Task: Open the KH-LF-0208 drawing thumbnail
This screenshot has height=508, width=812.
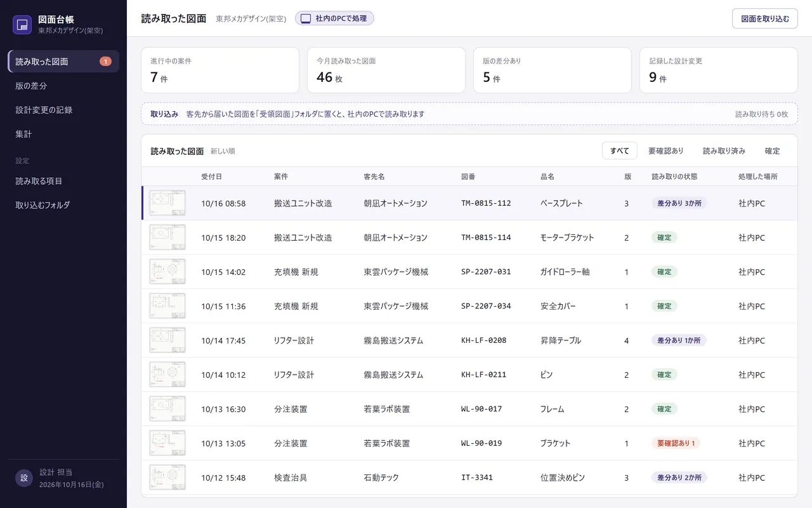Action: click(x=167, y=340)
